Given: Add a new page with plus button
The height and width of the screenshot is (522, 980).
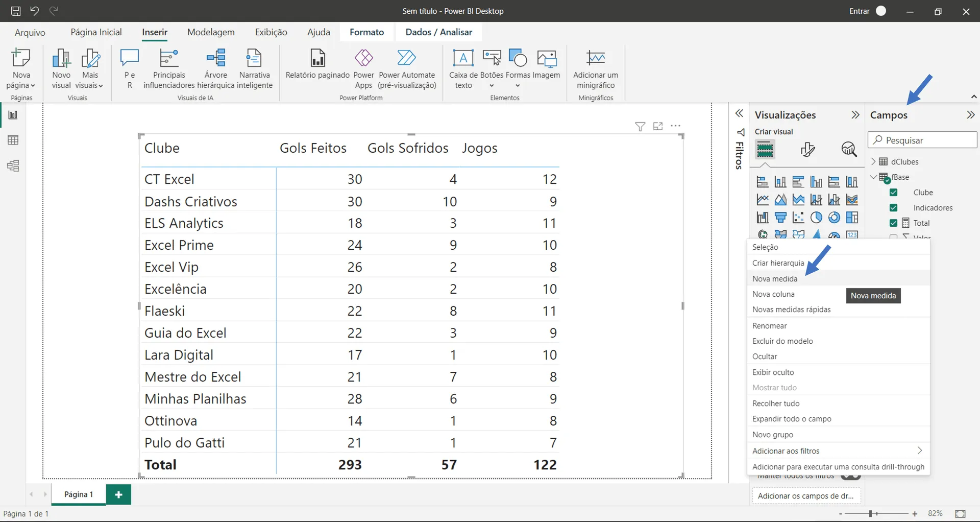Looking at the screenshot, I should coord(118,494).
